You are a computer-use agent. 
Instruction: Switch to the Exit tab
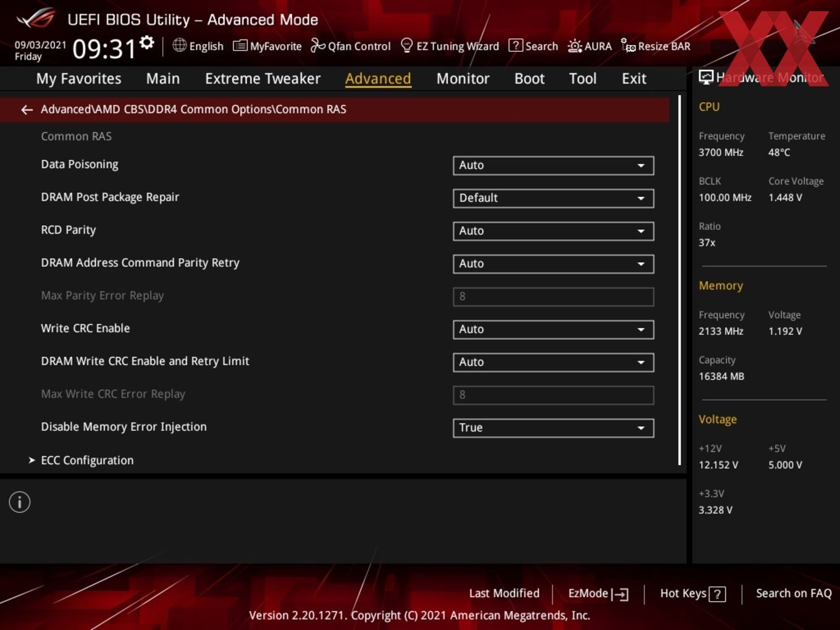pyautogui.click(x=634, y=78)
